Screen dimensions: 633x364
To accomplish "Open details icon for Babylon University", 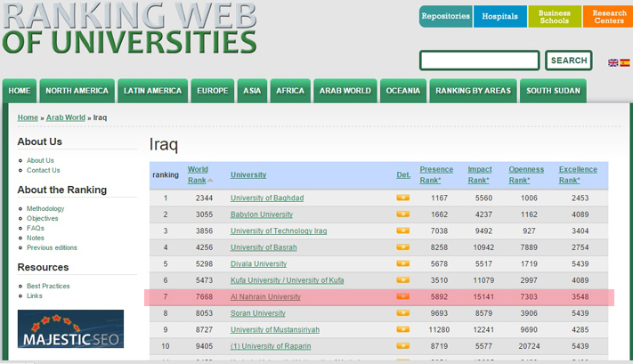I will pyautogui.click(x=402, y=214).
